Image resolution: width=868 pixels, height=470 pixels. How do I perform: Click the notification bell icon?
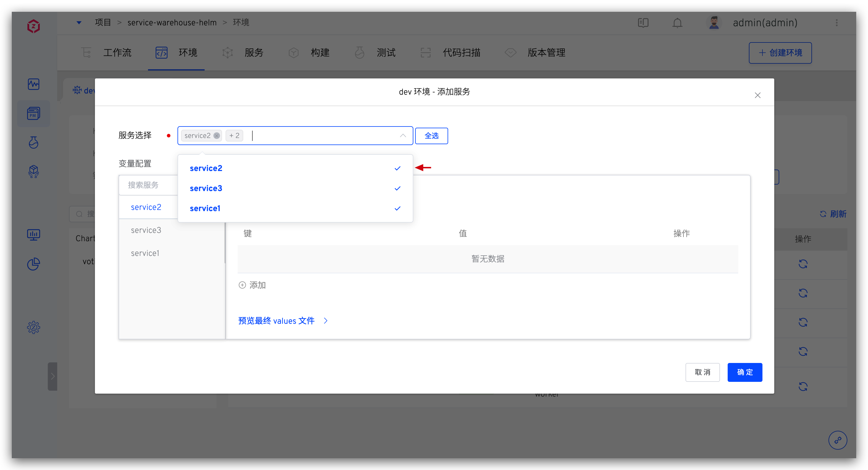pyautogui.click(x=677, y=23)
